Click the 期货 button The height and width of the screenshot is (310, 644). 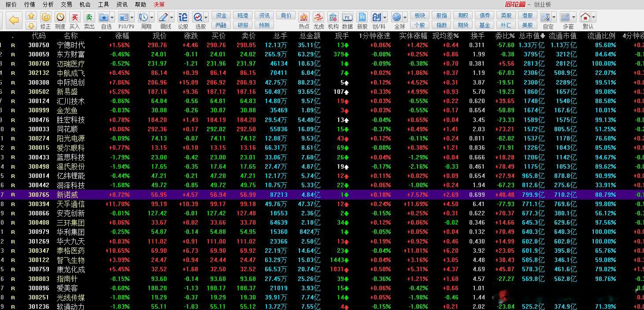463,25
